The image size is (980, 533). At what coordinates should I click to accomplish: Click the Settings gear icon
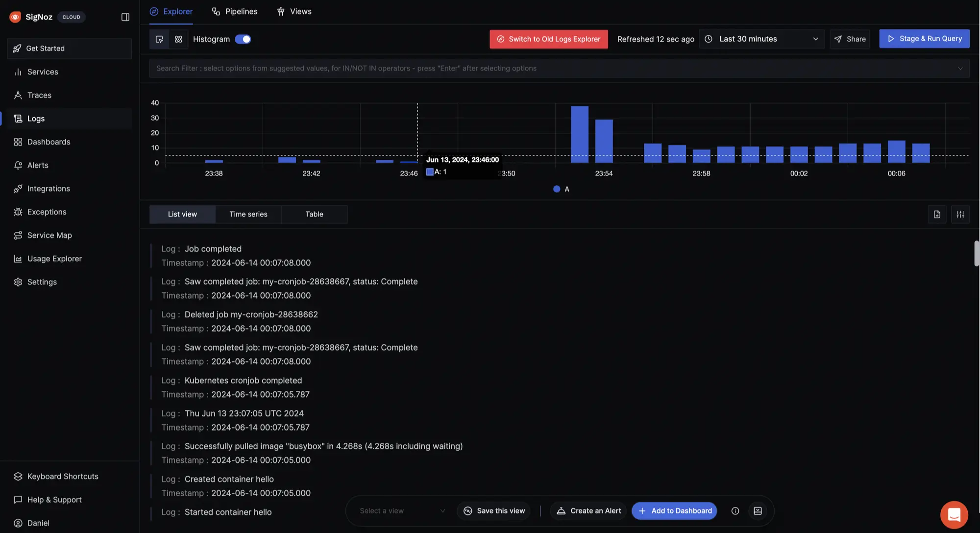click(x=18, y=282)
